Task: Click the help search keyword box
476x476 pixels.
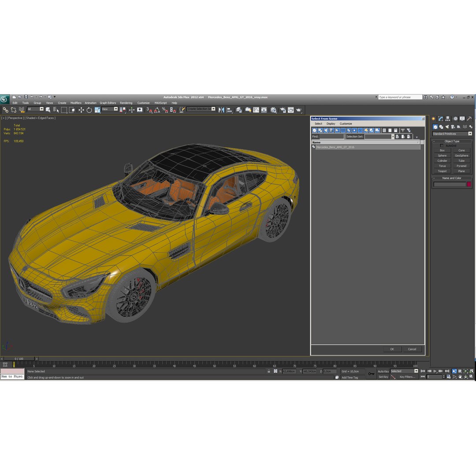Action: point(400,97)
